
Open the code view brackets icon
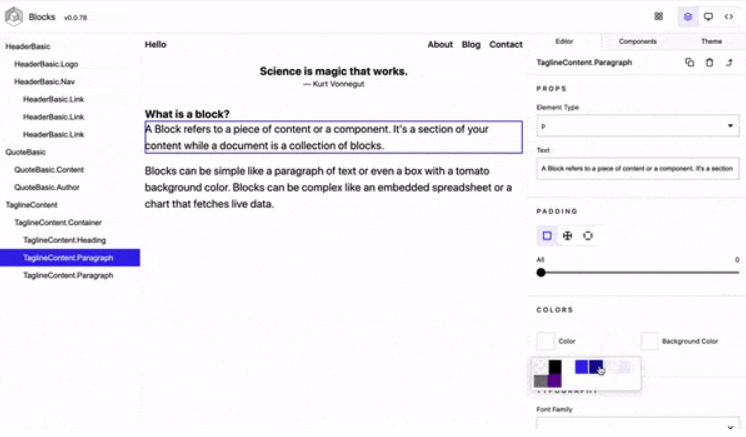pos(729,17)
